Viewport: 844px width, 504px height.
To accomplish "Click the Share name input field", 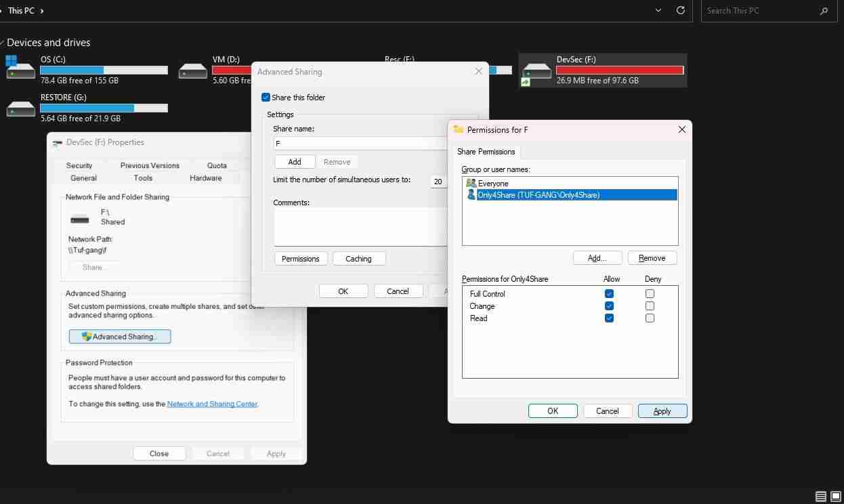I will tap(359, 144).
